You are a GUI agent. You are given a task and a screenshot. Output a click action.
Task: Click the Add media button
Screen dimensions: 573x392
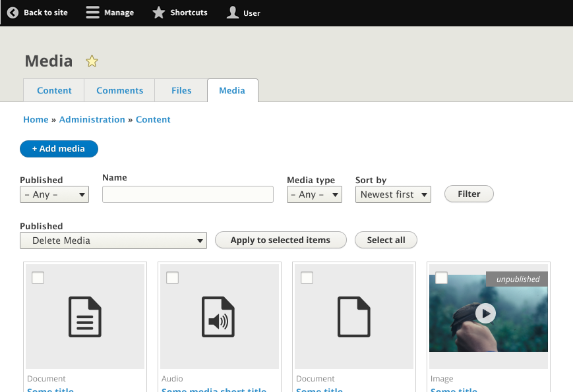(59, 149)
